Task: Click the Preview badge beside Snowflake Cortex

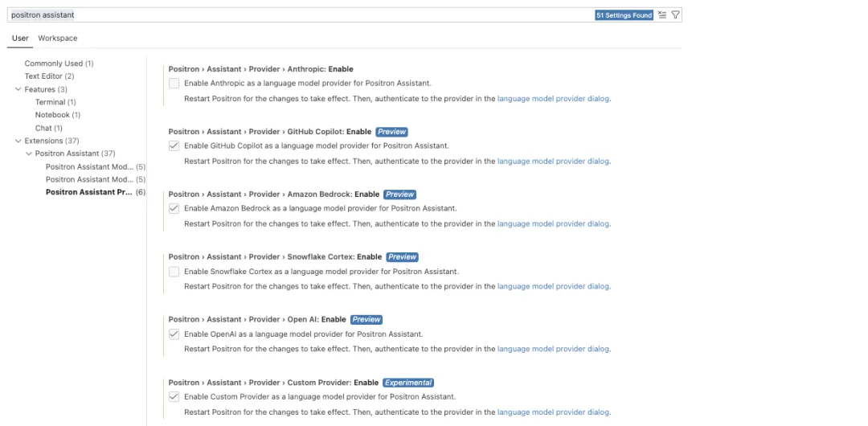Action: click(403, 257)
